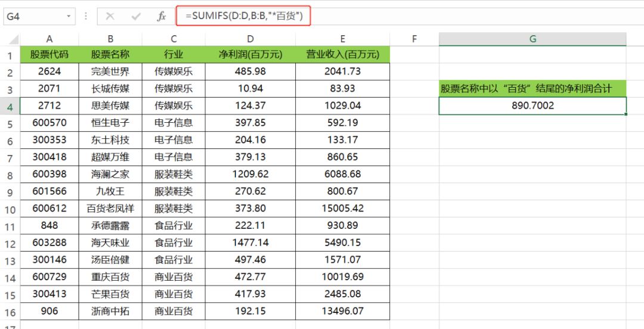Select cell containing 思美传媒
Screen dimensions: 644x329
click(x=110, y=105)
